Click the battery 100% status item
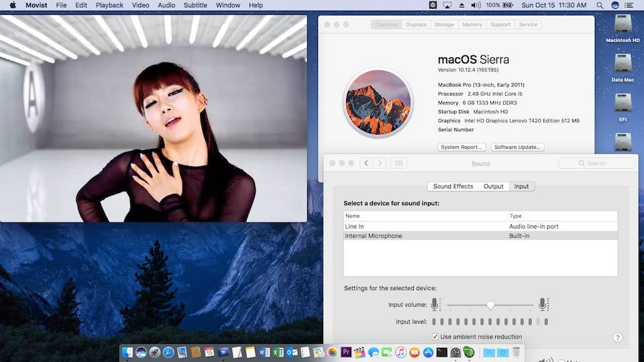644x362 pixels. (499, 5)
